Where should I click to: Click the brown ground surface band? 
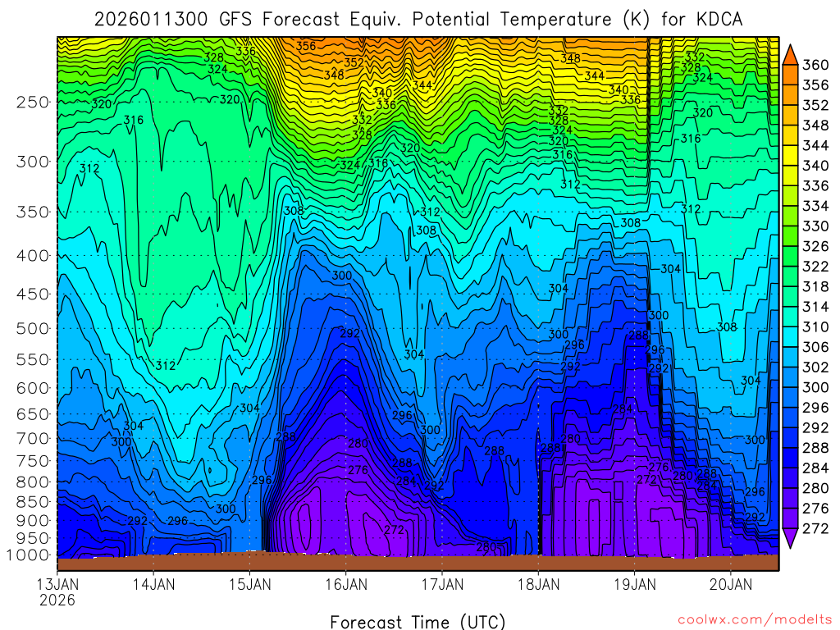pos(418,563)
